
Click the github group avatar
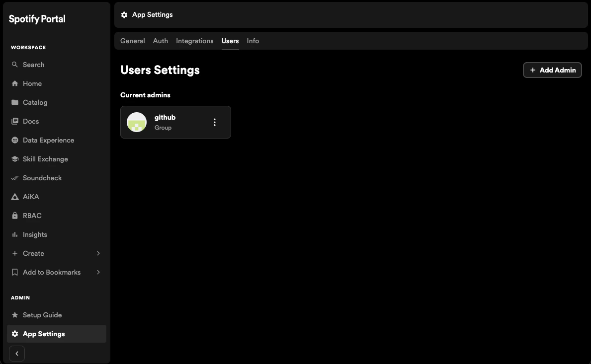(137, 122)
